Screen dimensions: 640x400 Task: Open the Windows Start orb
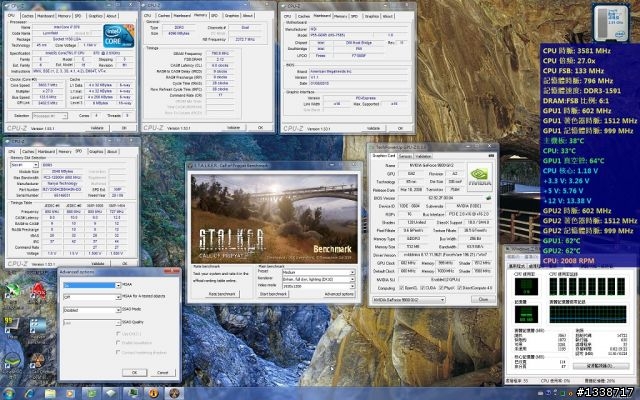pyautogui.click(x=9, y=393)
